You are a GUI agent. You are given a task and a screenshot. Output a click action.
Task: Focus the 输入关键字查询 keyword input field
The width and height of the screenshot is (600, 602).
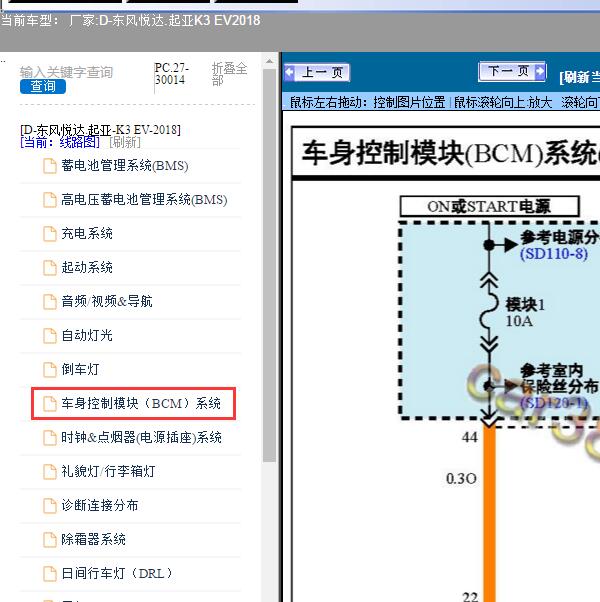coord(66,72)
